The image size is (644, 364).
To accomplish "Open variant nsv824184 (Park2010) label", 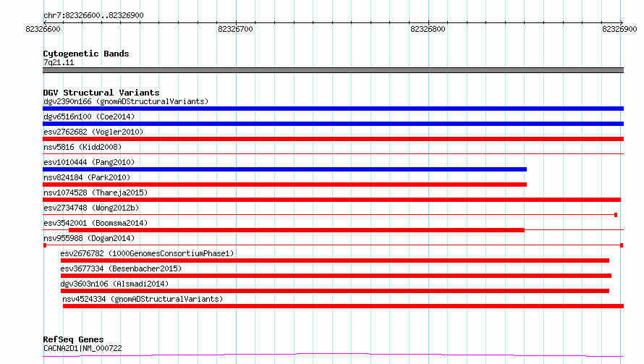I will (87, 177).
